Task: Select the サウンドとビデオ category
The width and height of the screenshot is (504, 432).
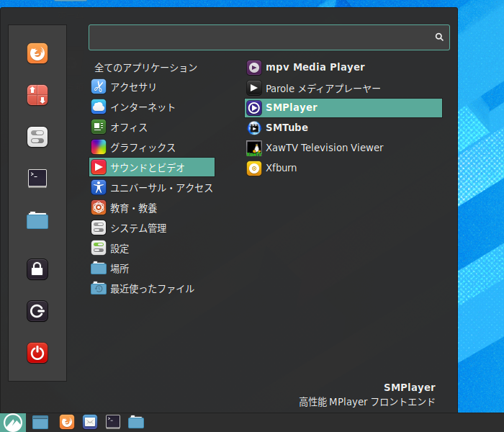Action: click(x=152, y=168)
